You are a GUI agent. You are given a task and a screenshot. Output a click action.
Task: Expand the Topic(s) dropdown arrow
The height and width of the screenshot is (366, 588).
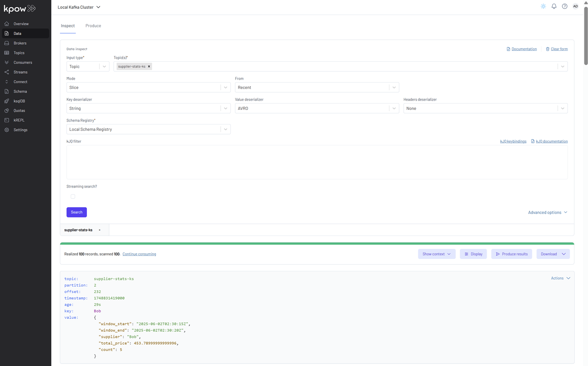tap(563, 66)
